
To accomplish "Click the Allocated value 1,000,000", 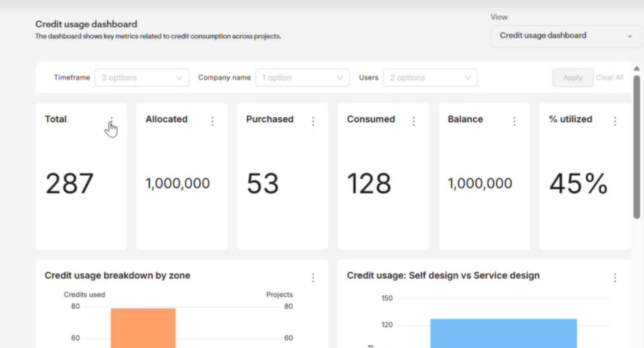I will (178, 183).
